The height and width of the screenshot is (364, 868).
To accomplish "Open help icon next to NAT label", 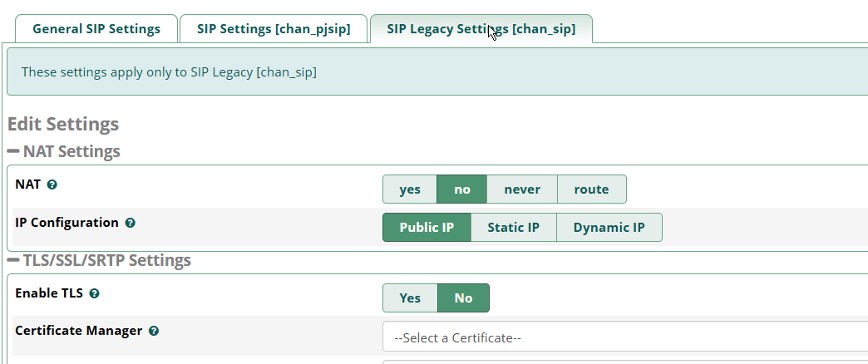I will pos(52,184).
